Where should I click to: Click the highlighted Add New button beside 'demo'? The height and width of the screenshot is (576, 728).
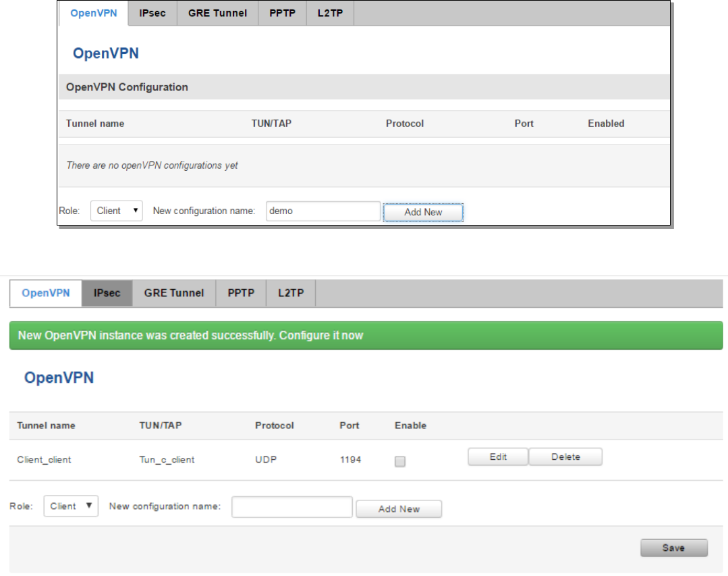click(423, 212)
